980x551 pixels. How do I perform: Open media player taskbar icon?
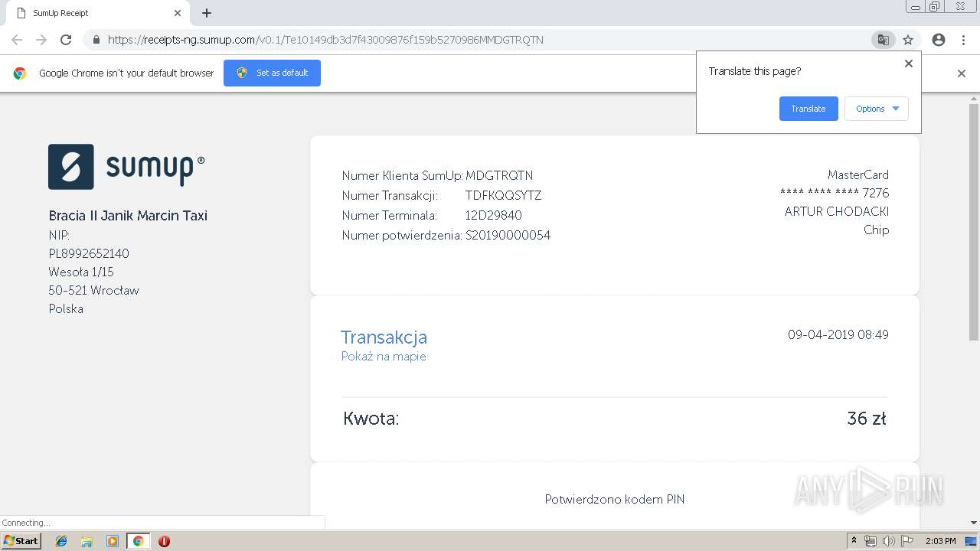point(113,541)
